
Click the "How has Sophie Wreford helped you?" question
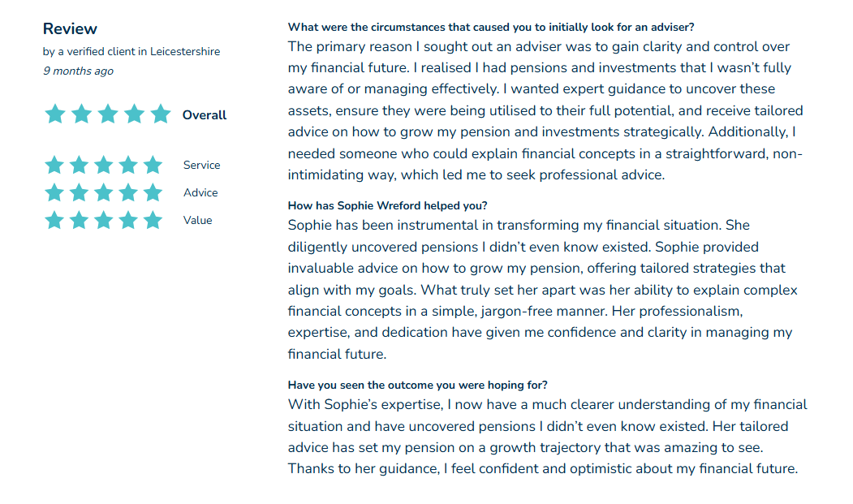tap(388, 206)
